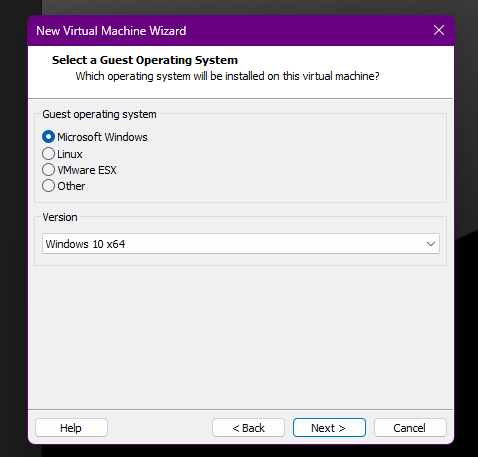Click the Other label text
478x457 pixels.
click(71, 186)
